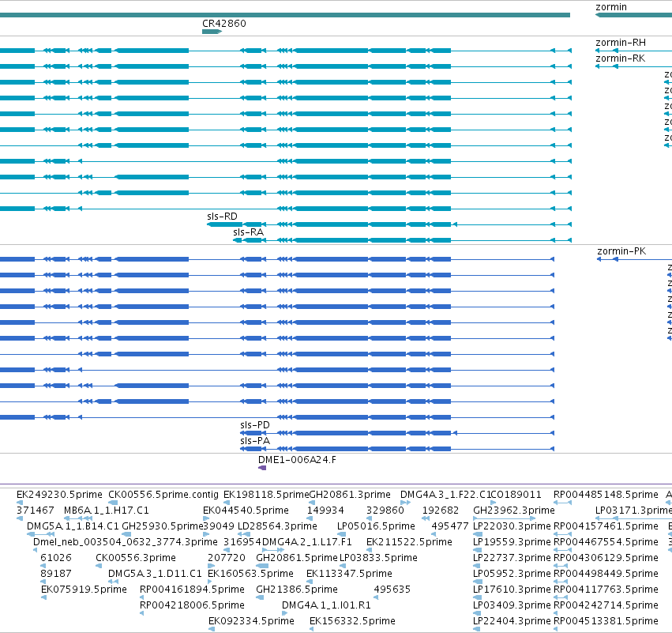Select the EK211522.5prime label
This screenshot has width=672, height=633.
click(409, 541)
